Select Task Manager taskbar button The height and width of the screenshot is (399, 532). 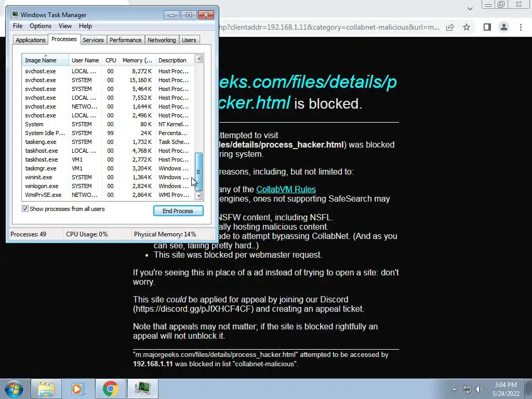coord(142,389)
